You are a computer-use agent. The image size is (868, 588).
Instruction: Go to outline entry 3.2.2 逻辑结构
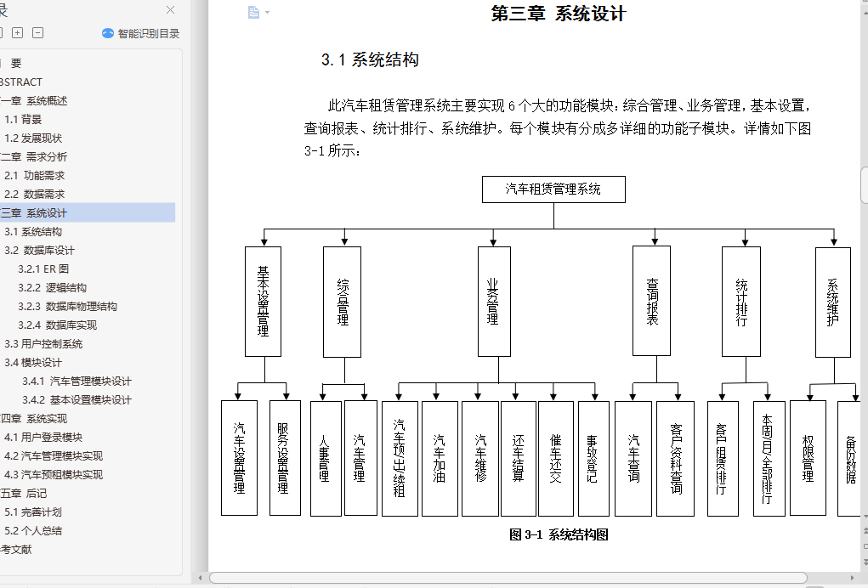click(52, 288)
